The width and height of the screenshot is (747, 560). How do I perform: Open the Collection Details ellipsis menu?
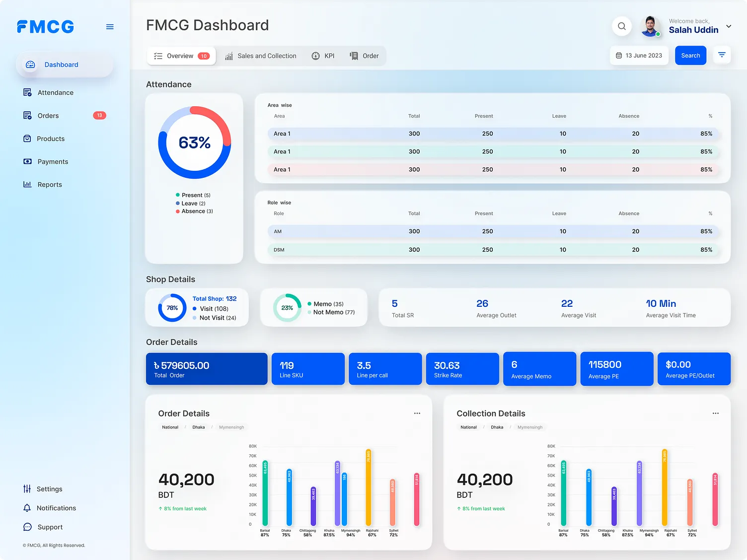(x=716, y=413)
